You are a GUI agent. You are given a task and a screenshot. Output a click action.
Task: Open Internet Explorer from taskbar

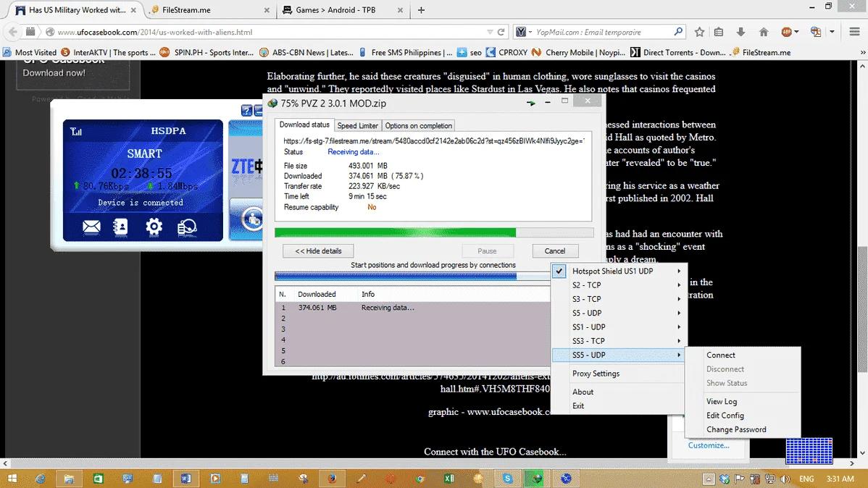click(x=41, y=479)
